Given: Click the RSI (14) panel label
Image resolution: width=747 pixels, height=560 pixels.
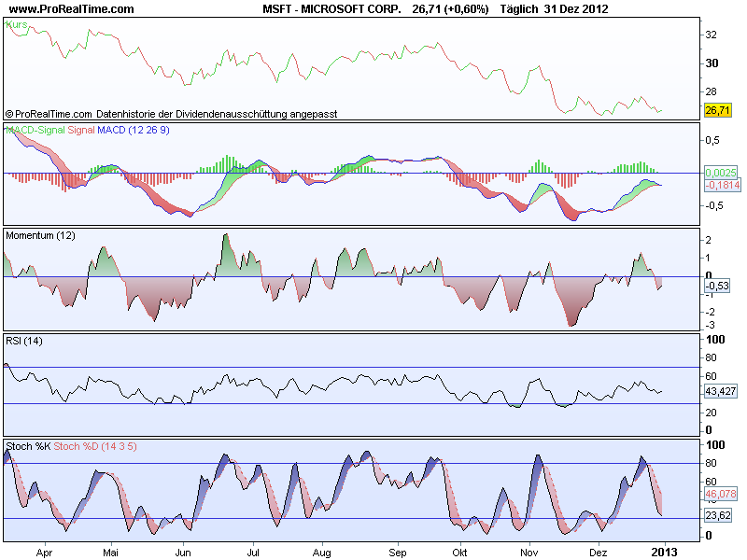Looking at the screenshot, I should 24,341.
